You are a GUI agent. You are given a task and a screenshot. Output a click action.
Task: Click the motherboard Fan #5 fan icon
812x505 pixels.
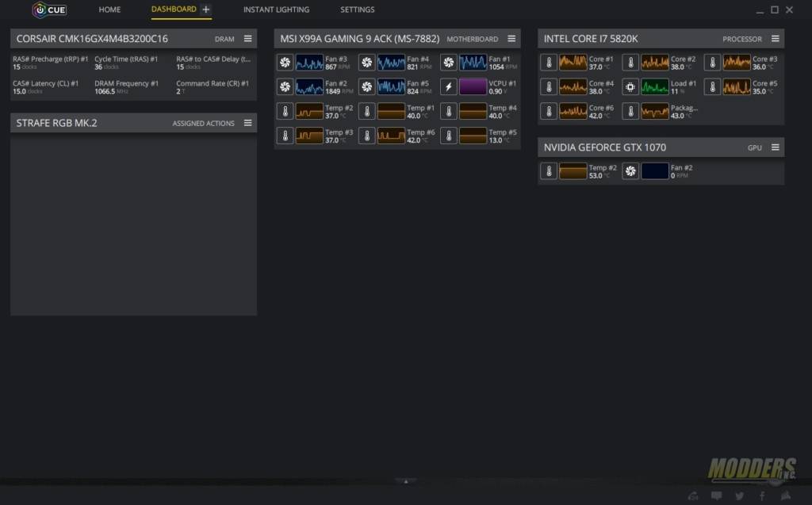[366, 87]
